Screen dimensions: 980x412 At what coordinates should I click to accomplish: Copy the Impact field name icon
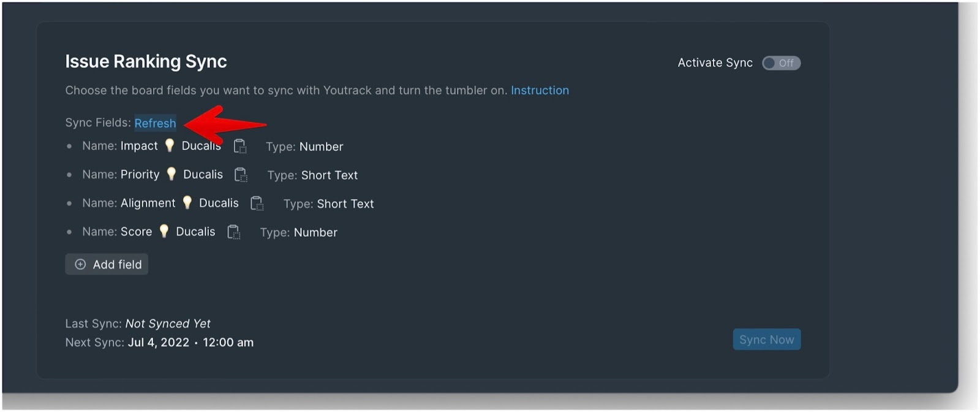coord(240,146)
